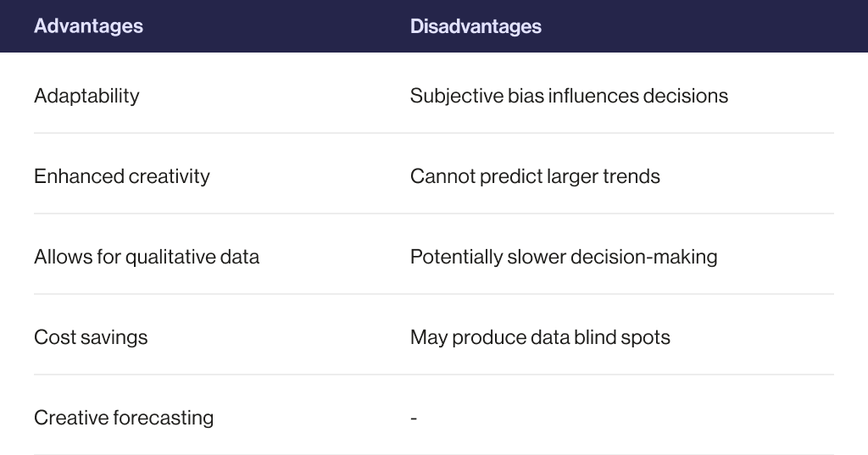868x455 pixels.
Task: Select the Adaptability cell
Action: tap(86, 96)
